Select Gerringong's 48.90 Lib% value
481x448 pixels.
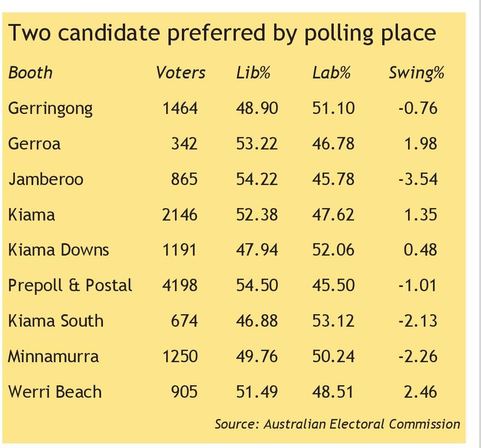tap(257, 108)
